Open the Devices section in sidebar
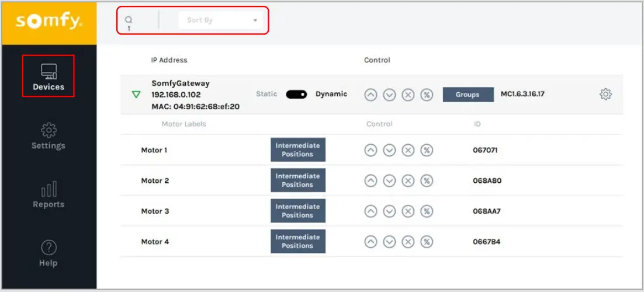This screenshot has height=292, width=644. click(49, 77)
